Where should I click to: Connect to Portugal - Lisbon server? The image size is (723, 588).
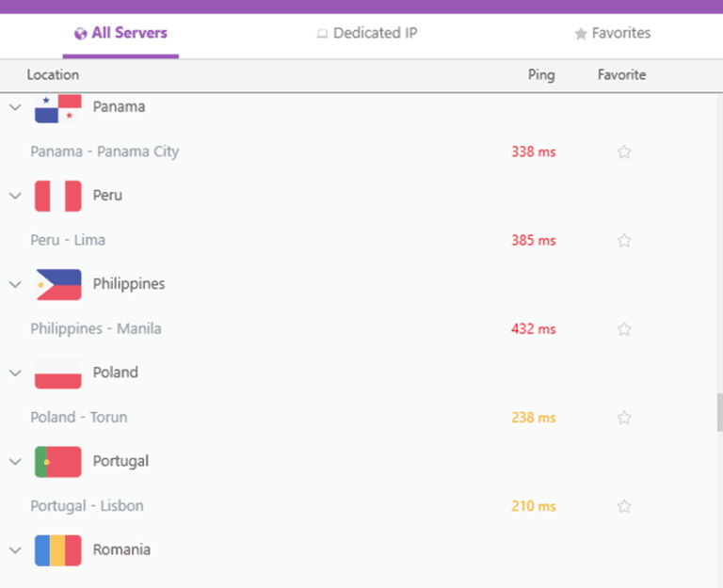coord(87,506)
